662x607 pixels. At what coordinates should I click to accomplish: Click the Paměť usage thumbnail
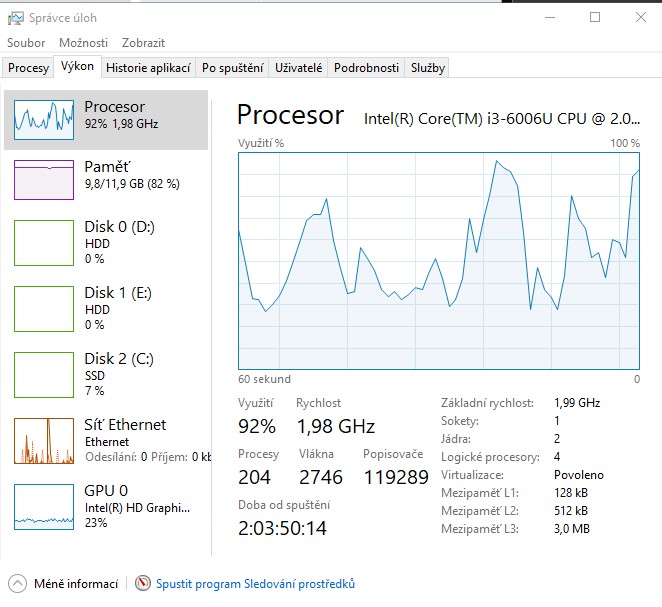point(44,180)
